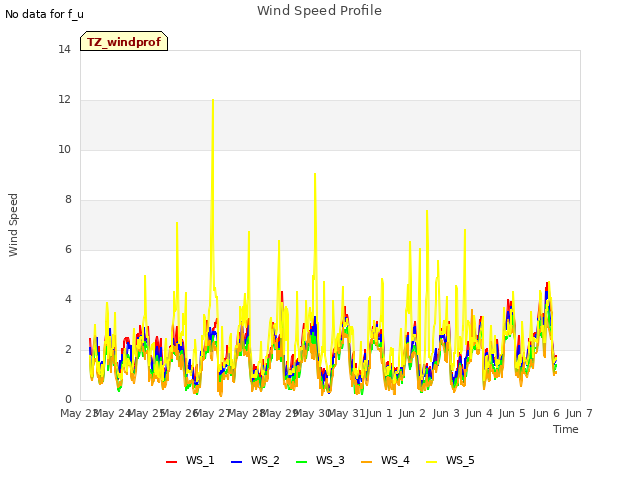Click the TZ_windprof label tag

[x=124, y=41]
